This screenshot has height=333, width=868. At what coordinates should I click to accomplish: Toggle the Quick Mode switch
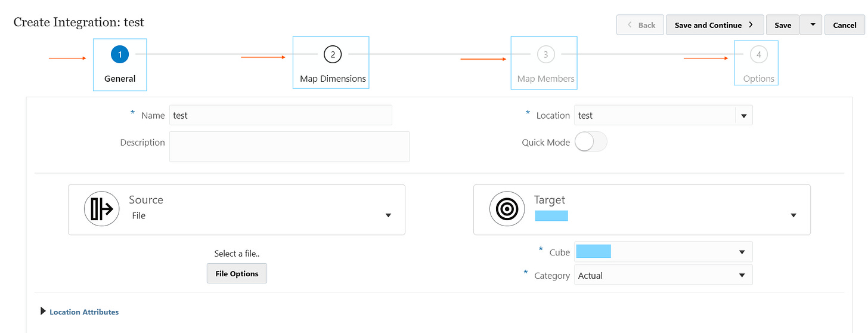click(591, 142)
